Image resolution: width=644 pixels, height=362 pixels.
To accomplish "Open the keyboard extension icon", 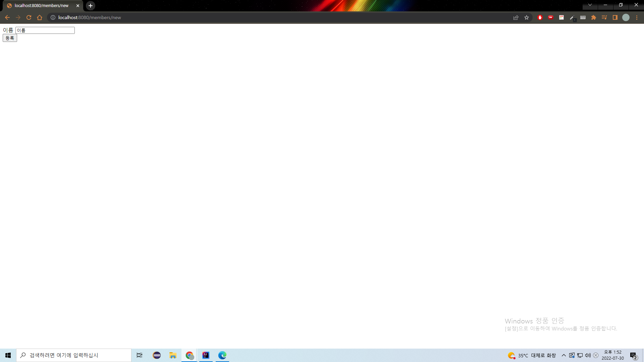I will click(583, 17).
